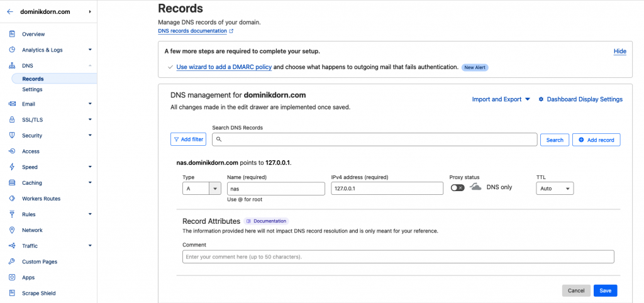Open DNS Settings in the sidebar
The width and height of the screenshot is (644, 303).
coord(32,89)
